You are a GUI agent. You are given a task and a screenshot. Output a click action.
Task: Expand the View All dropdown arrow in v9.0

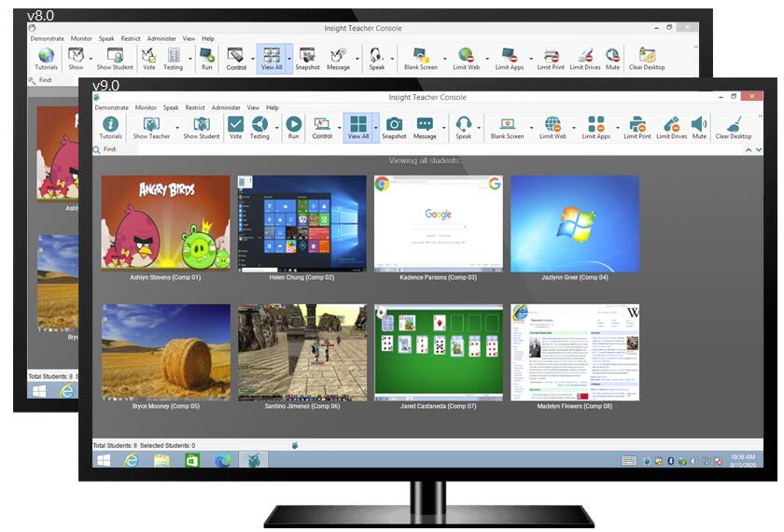click(376, 127)
